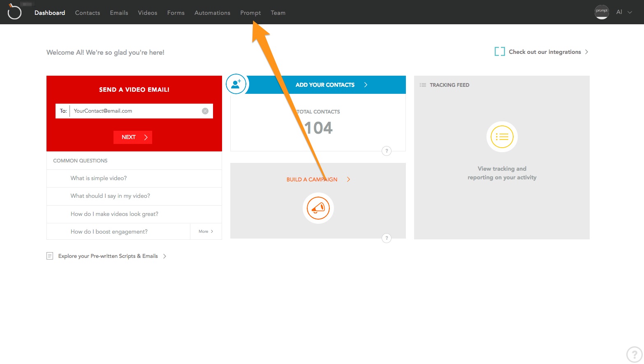This screenshot has height=364, width=644.
Task: Click the megaphone campaign icon
Action: 318,208
